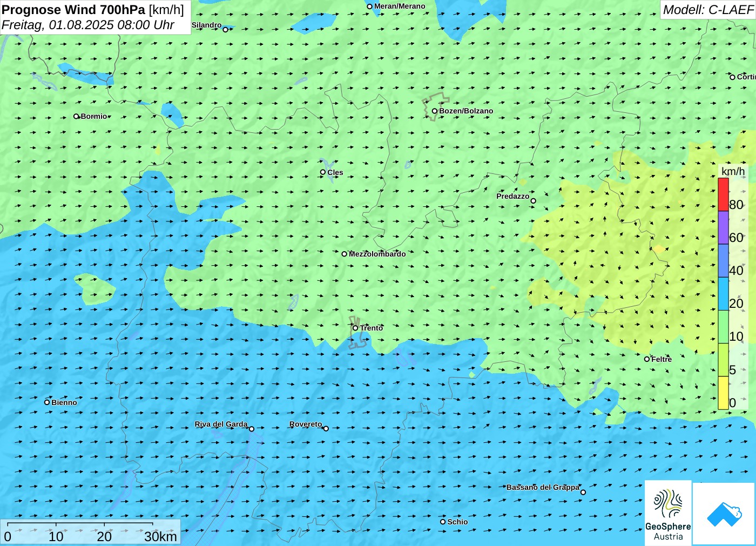The width and height of the screenshot is (756, 546).
Task: Click the Bassano del Grappa marker
Action: point(583,492)
